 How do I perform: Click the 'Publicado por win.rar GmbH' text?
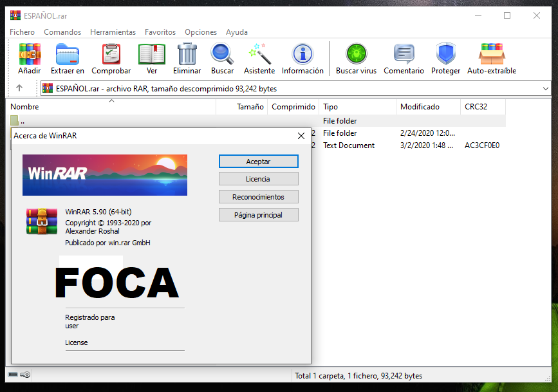(x=107, y=243)
